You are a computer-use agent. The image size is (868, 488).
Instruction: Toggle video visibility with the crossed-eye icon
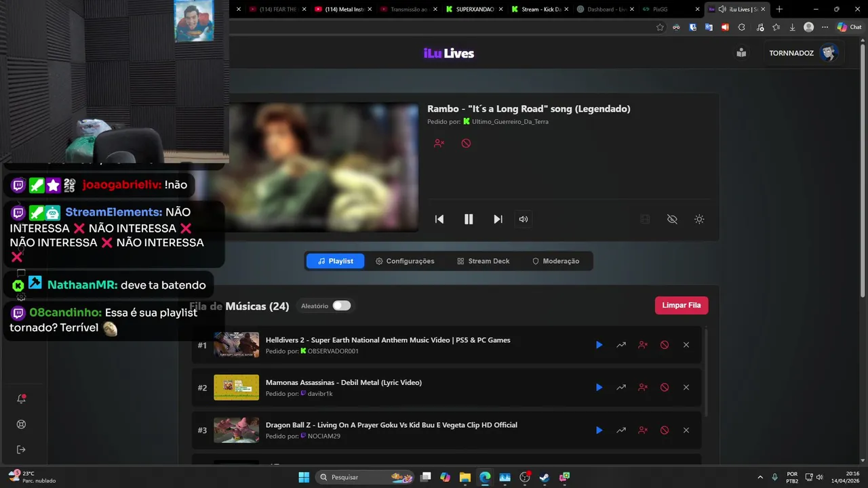pyautogui.click(x=672, y=219)
